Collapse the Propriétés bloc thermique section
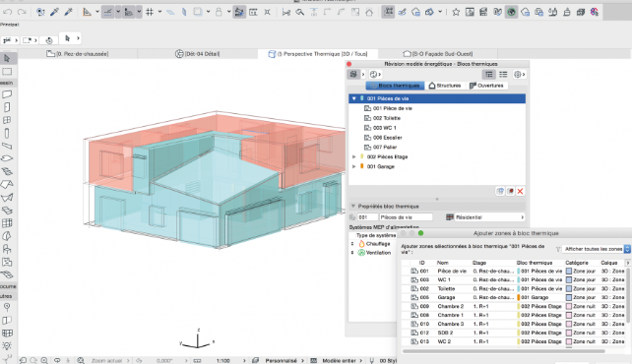The height and width of the screenshot is (364, 632). pos(353,207)
